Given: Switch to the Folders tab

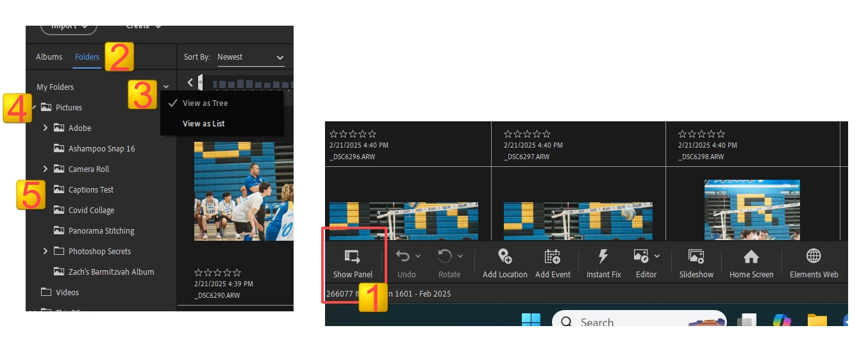Looking at the screenshot, I should pyautogui.click(x=87, y=56).
